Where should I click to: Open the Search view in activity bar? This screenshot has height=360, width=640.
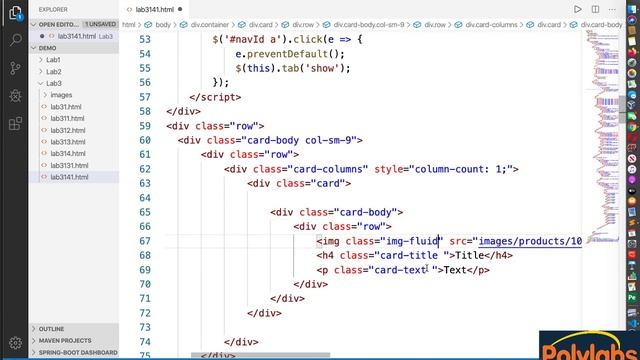[x=16, y=40]
